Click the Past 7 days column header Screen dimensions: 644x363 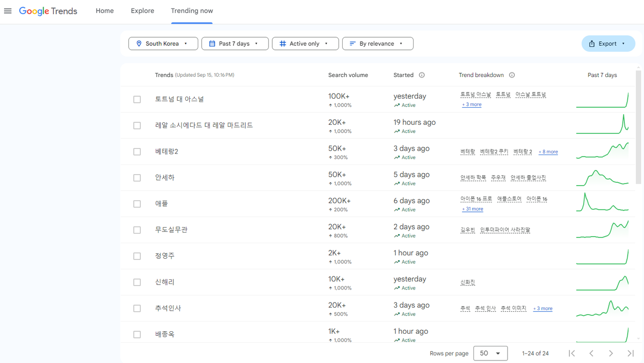pyautogui.click(x=602, y=75)
